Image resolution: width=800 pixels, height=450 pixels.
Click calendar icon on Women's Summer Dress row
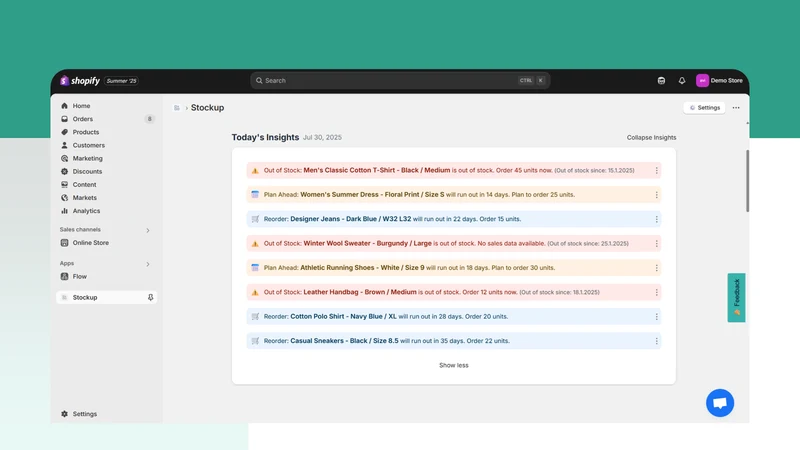(255, 194)
